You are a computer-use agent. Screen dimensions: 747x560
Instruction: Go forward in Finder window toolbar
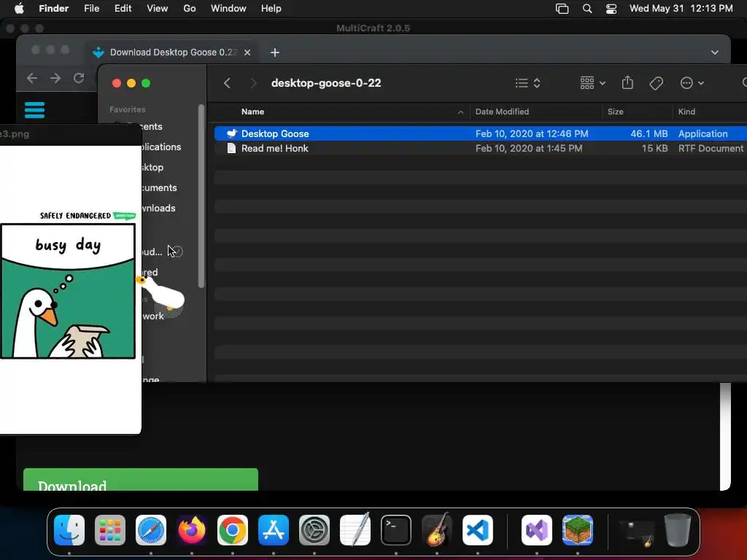tap(253, 83)
